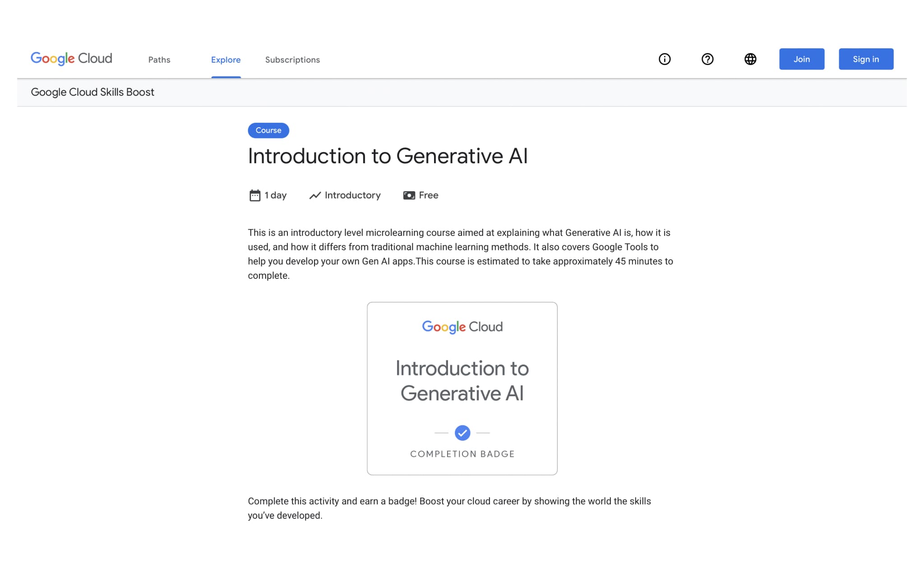Click the badge title Introduction to Generative AI
924x581 pixels.
tap(462, 381)
